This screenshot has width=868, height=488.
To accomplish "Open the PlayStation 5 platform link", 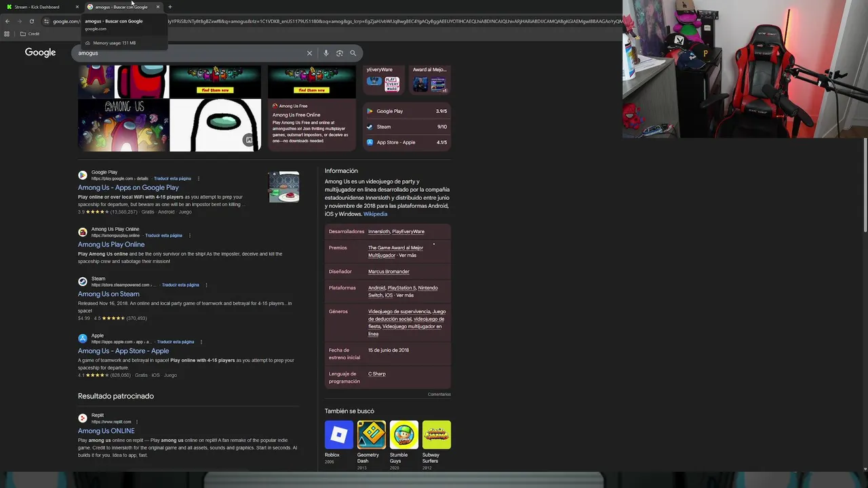I will (x=401, y=288).
